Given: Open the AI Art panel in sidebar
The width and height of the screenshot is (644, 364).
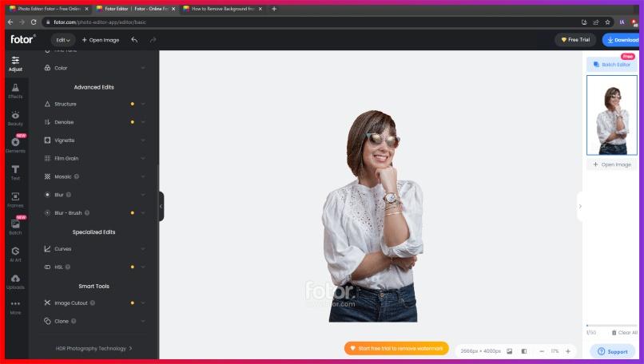Looking at the screenshot, I should pos(15,254).
